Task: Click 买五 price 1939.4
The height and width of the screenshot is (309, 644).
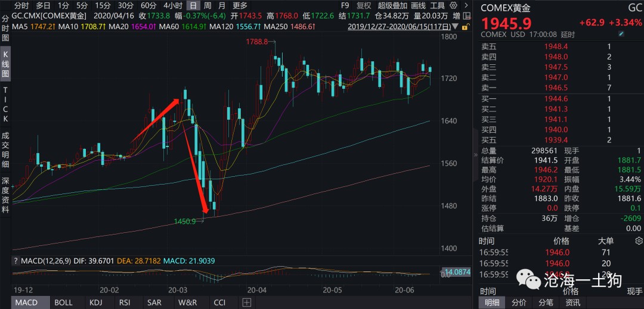Action: (x=556, y=140)
